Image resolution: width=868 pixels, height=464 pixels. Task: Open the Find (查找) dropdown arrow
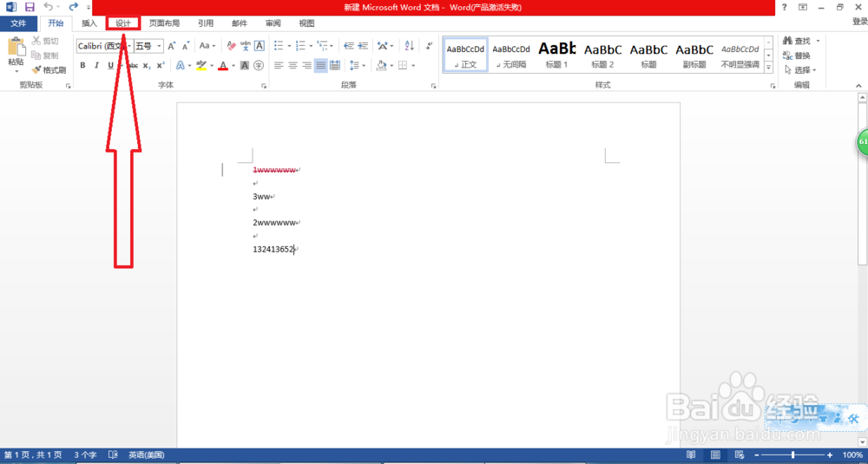point(818,41)
